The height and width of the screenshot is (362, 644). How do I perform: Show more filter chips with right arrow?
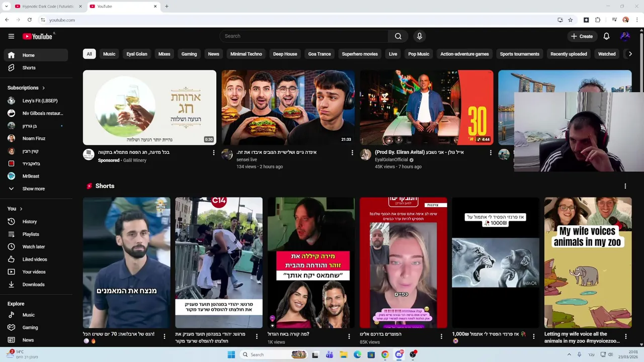coord(630,54)
